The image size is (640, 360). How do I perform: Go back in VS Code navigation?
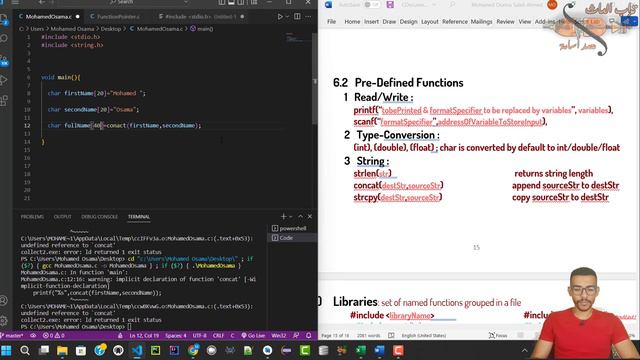point(42,2)
